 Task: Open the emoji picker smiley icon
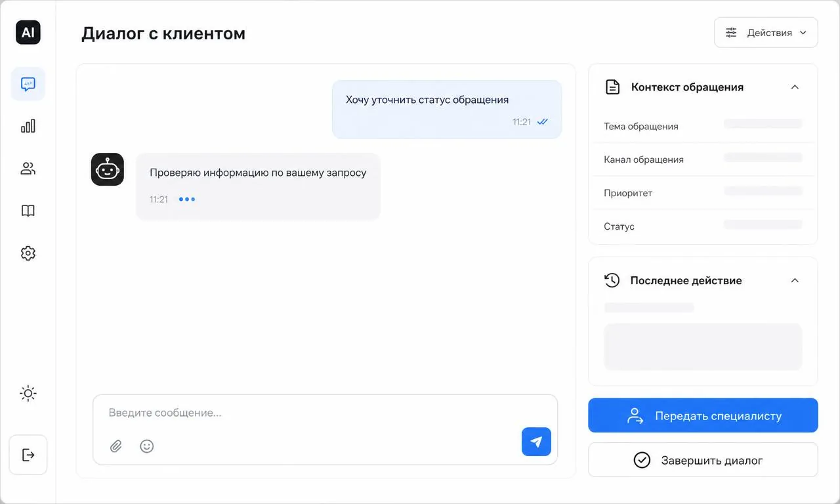147,446
